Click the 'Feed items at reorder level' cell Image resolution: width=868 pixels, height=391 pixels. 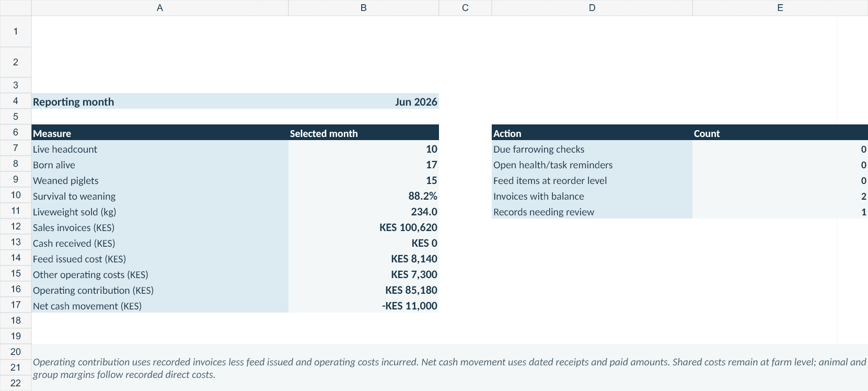pyautogui.click(x=592, y=179)
